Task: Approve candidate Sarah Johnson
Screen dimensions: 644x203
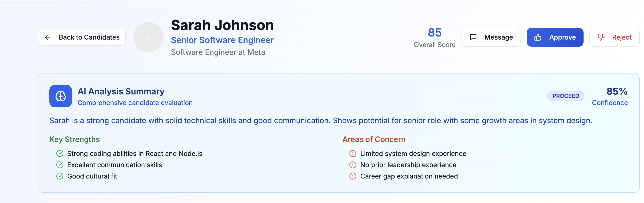Action: click(x=555, y=37)
